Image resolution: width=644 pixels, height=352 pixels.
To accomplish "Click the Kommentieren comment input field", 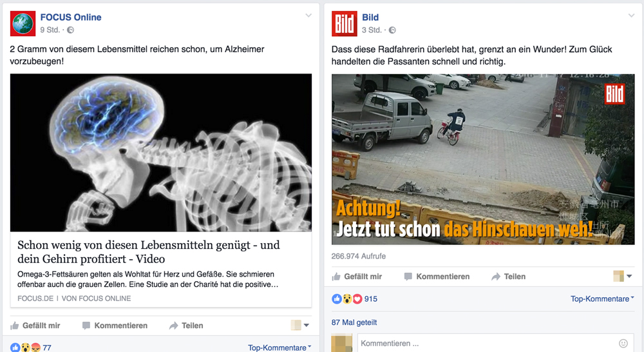I will 495,344.
